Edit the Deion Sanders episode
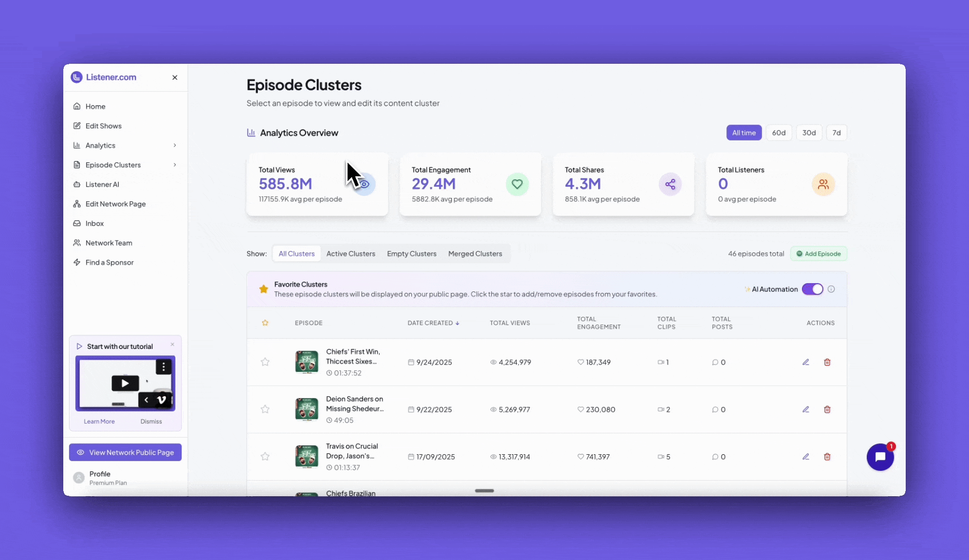This screenshot has width=969, height=560. click(806, 409)
